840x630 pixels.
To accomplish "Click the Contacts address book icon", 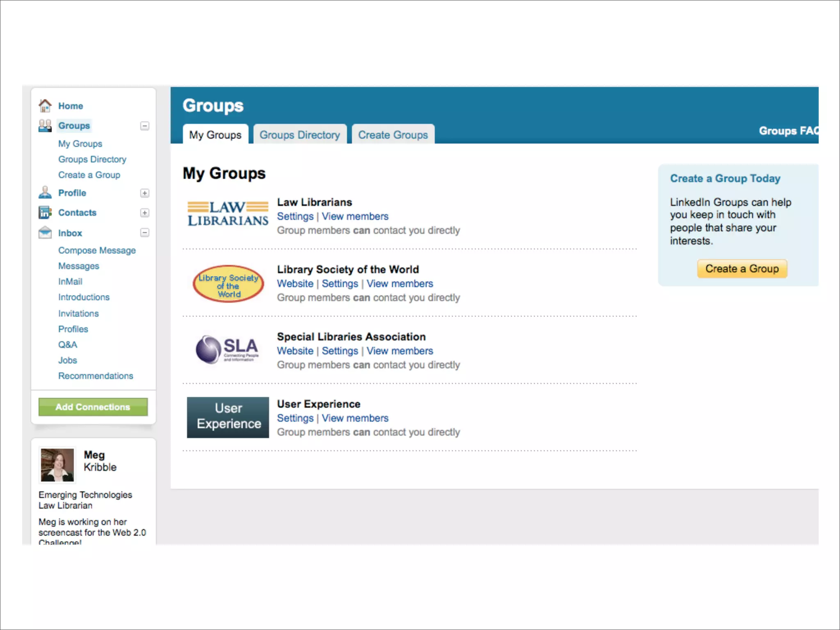I will (x=45, y=212).
